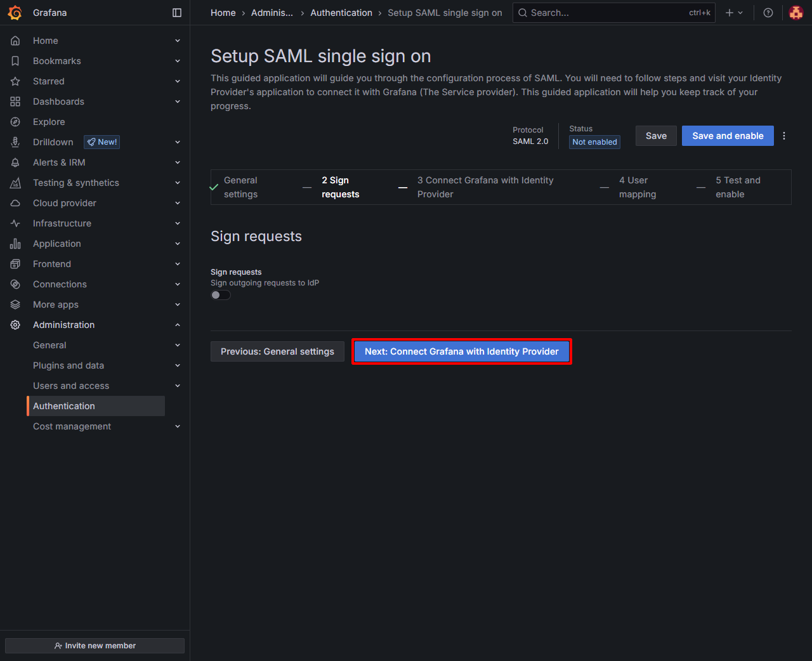This screenshot has height=661, width=812.
Task: Select the Test and enable step
Action: (737, 187)
